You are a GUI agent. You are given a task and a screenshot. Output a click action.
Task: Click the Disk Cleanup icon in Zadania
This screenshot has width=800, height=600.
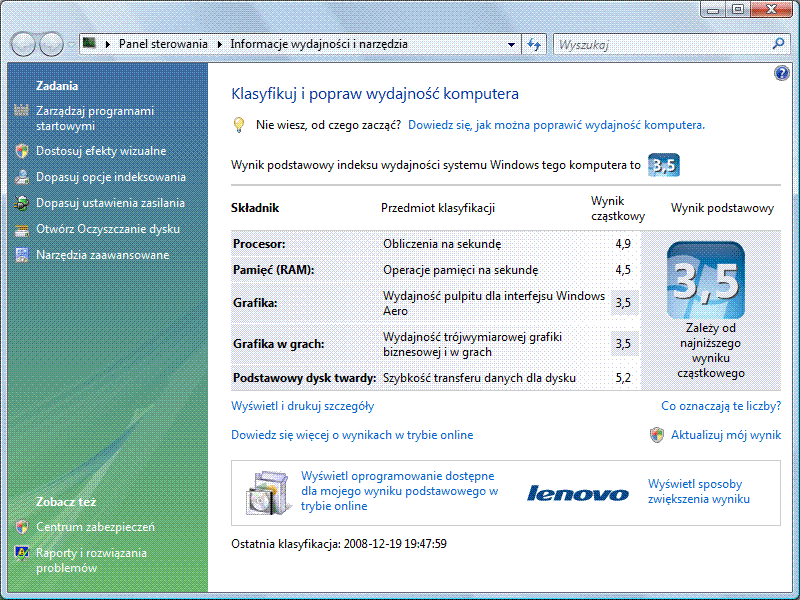21,230
